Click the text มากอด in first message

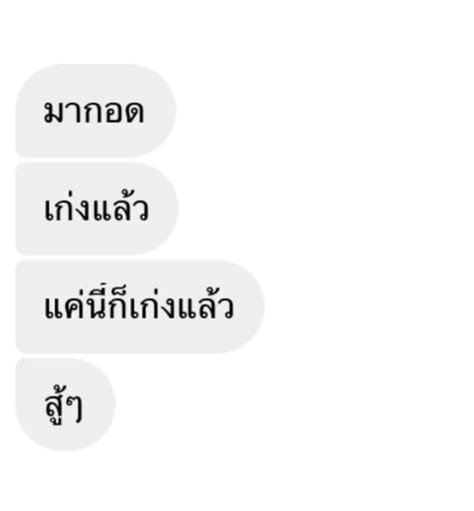94,112
